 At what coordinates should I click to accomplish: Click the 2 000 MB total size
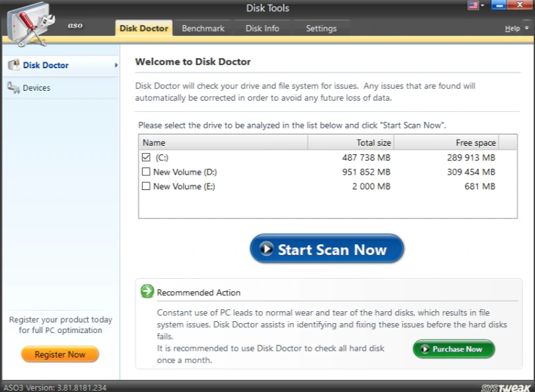click(371, 186)
